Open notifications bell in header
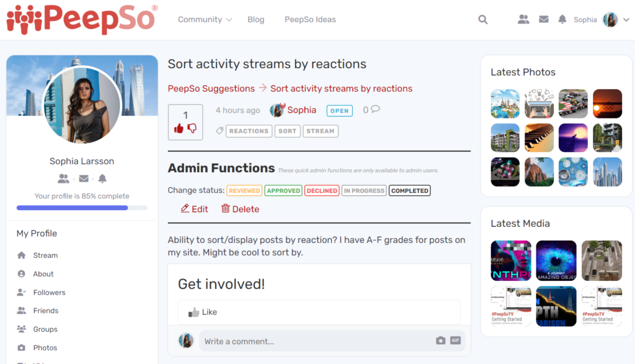The width and height of the screenshot is (635, 364). (x=562, y=19)
